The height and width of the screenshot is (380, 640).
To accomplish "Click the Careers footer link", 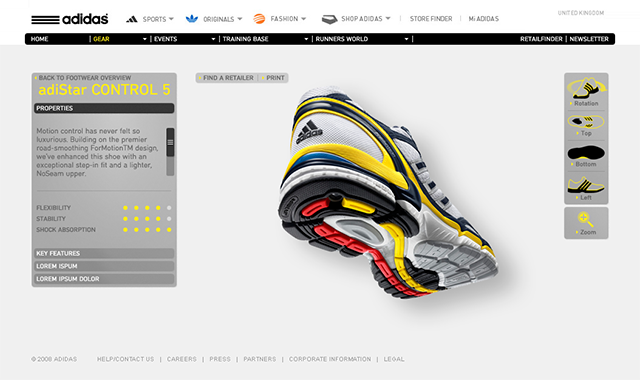I will click(182, 359).
